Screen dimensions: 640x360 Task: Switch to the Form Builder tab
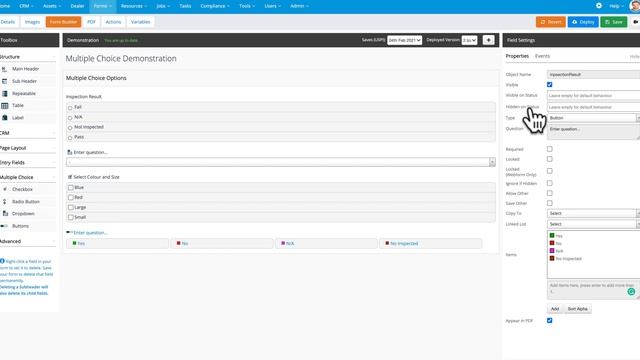(x=63, y=22)
